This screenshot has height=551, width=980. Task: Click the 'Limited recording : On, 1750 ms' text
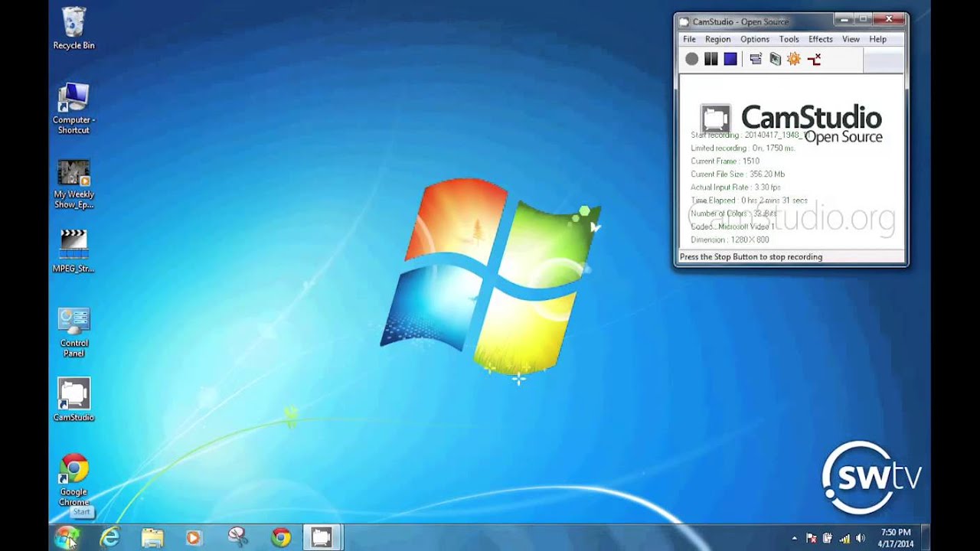tap(743, 148)
